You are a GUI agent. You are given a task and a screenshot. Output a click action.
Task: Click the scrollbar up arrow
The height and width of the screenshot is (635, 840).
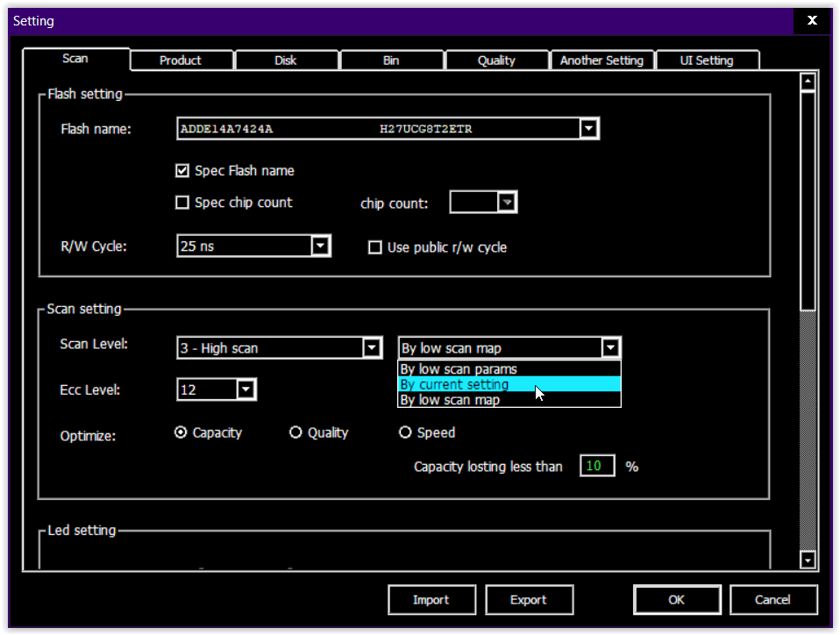pyautogui.click(x=808, y=82)
